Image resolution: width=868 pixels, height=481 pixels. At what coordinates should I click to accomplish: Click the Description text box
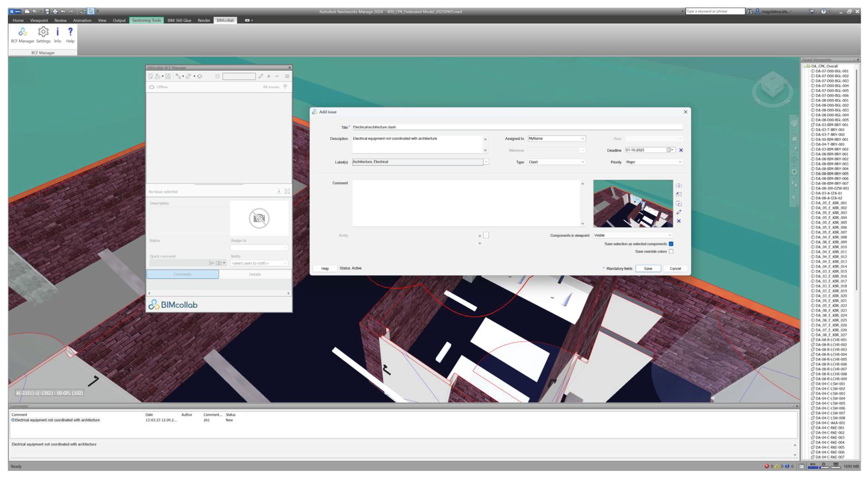pyautogui.click(x=418, y=144)
